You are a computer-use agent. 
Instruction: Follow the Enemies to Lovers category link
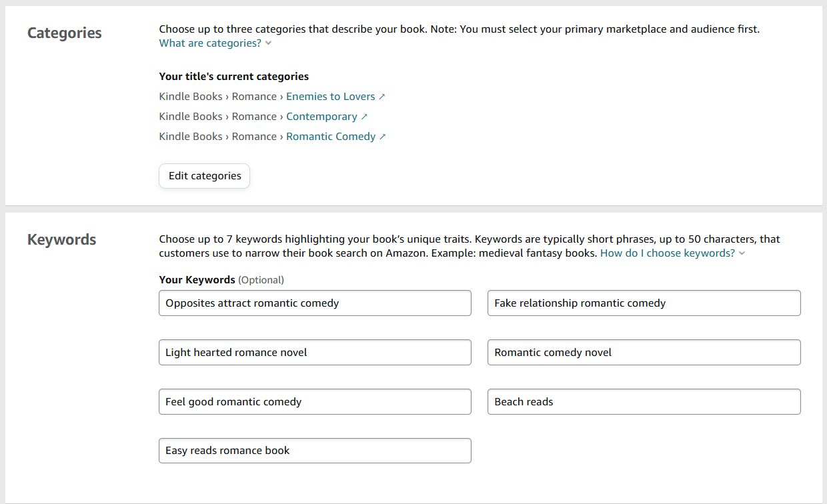click(x=331, y=97)
